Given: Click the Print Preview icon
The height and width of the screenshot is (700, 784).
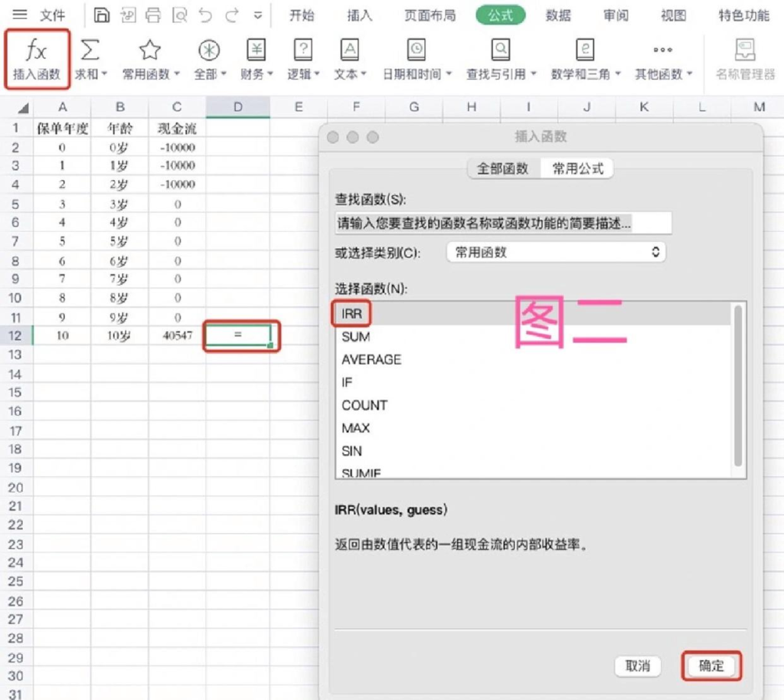Looking at the screenshot, I should click(x=179, y=15).
